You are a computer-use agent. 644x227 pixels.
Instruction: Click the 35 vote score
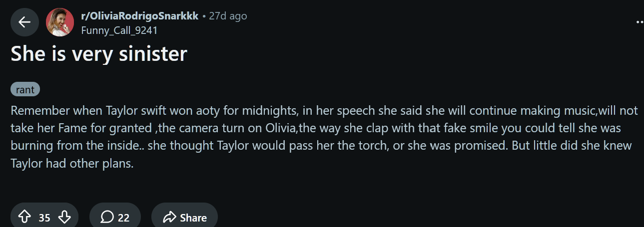[x=44, y=218]
